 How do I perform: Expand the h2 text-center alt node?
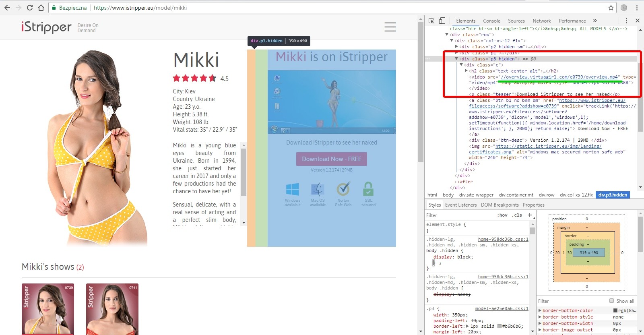pyautogui.click(x=466, y=71)
